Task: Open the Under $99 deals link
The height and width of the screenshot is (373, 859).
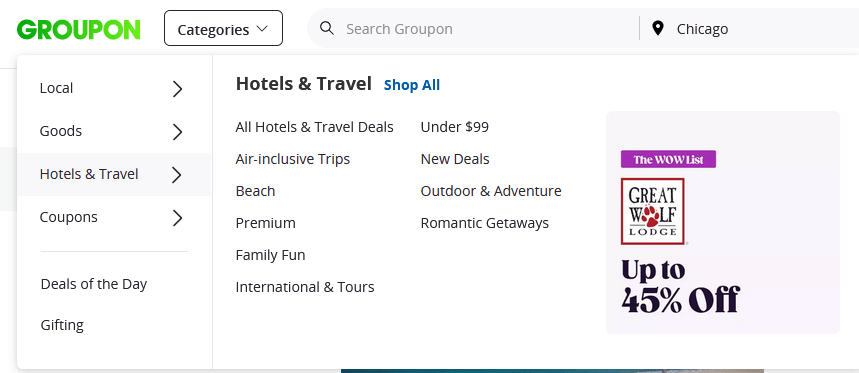Action: click(455, 127)
